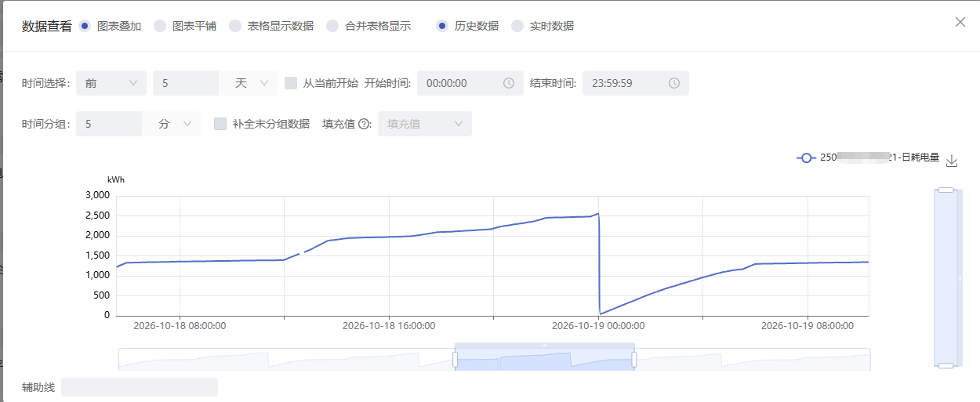Image resolution: width=980 pixels, height=402 pixels.
Task: Enable the 从当前开始 checkbox
Action: [291, 83]
